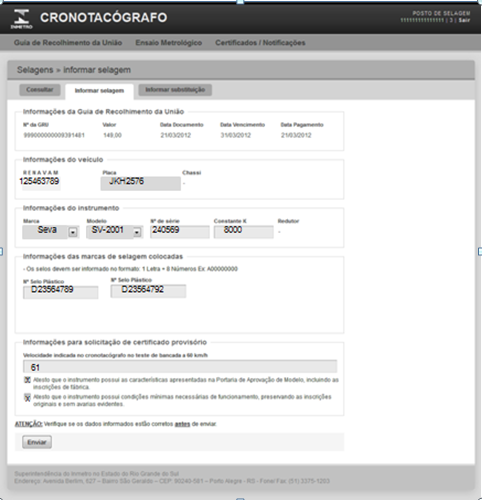Expand the Modelo SV-2001 dropdown
The width and height of the screenshot is (482, 500).
(x=137, y=232)
